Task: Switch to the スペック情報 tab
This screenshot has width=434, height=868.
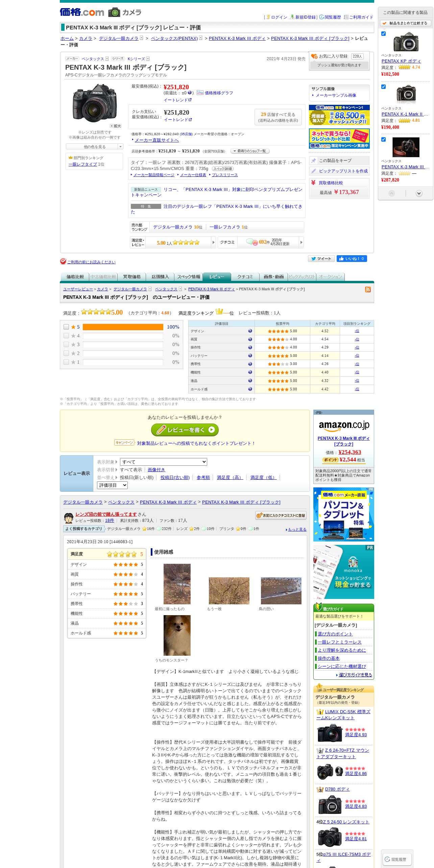Action: pyautogui.click(x=189, y=277)
